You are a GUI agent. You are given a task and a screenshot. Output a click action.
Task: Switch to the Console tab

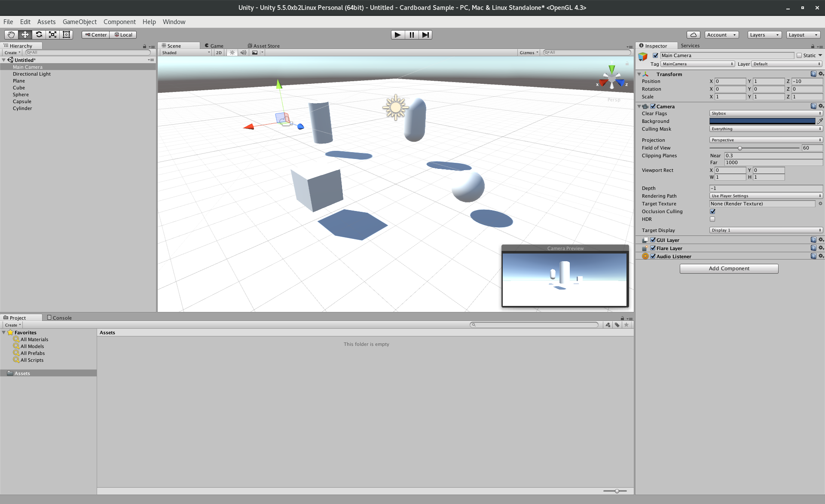60,318
